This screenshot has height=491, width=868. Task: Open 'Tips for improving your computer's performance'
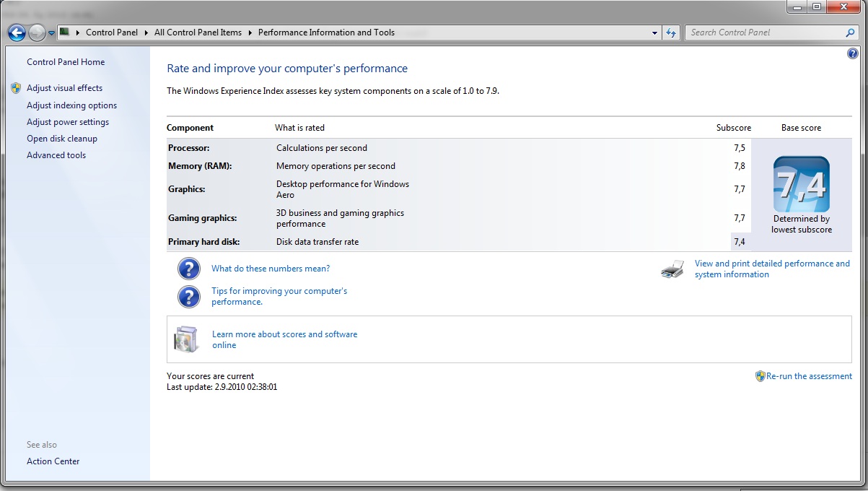[x=279, y=296]
